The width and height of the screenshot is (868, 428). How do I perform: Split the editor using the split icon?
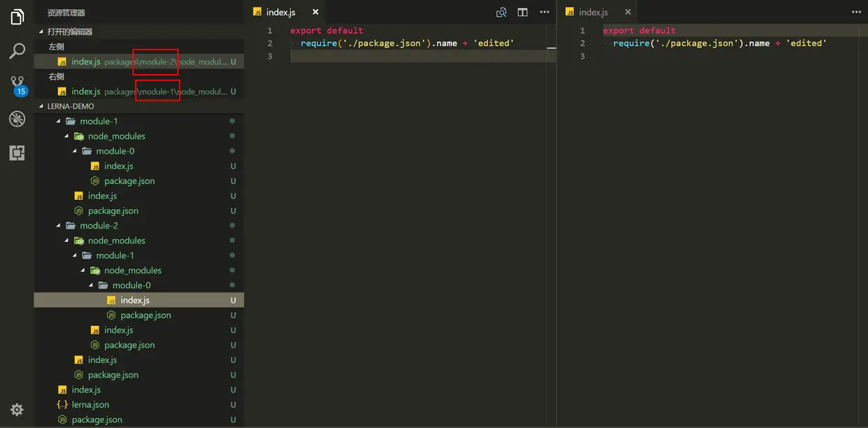(x=522, y=12)
